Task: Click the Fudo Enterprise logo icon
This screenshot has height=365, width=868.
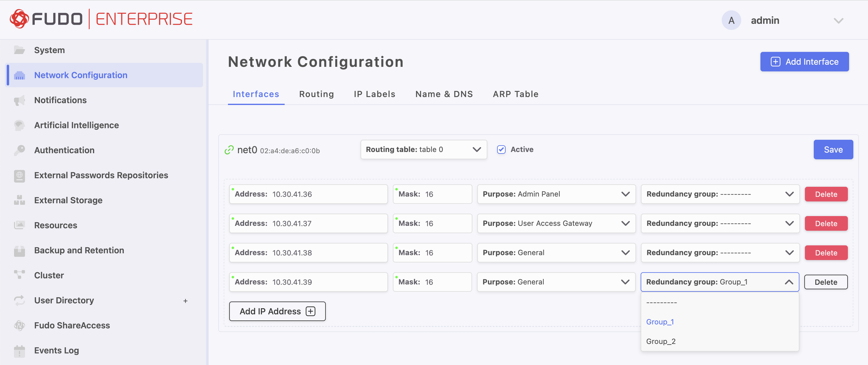Action: point(19,19)
